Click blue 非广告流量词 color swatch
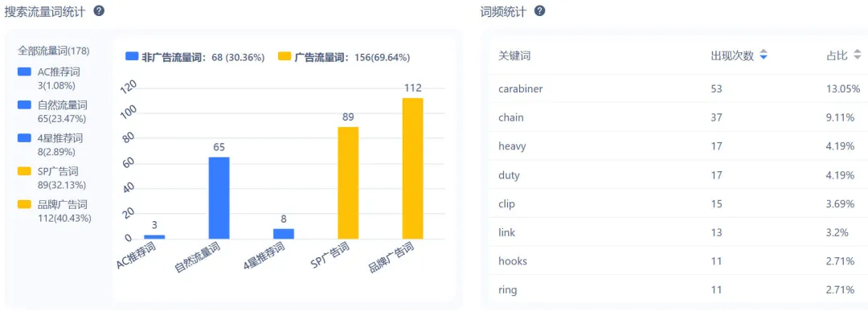868x311 pixels. click(x=132, y=56)
